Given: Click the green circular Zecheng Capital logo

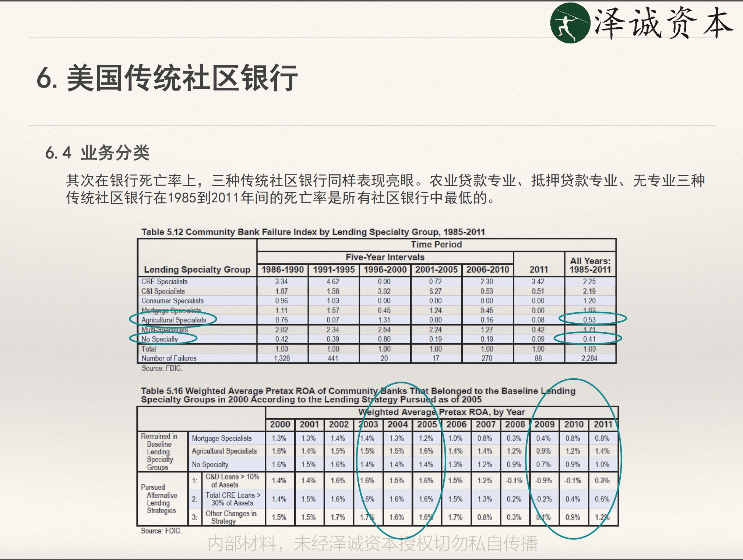Looking at the screenshot, I should [x=570, y=23].
